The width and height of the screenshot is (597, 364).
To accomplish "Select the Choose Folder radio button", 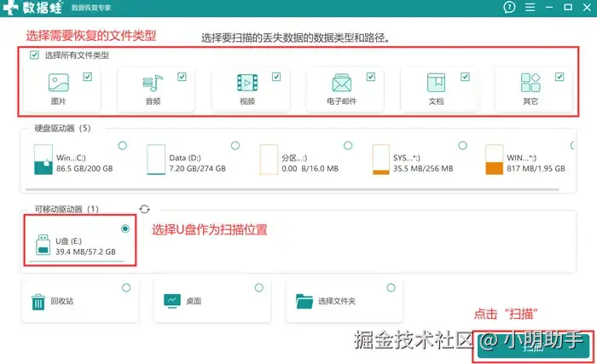I will pos(391,287).
